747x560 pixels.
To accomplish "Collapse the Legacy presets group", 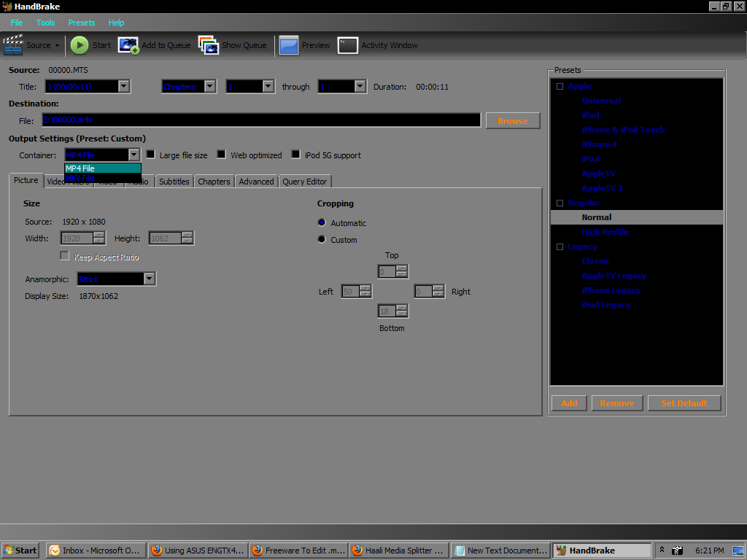I will click(x=560, y=246).
